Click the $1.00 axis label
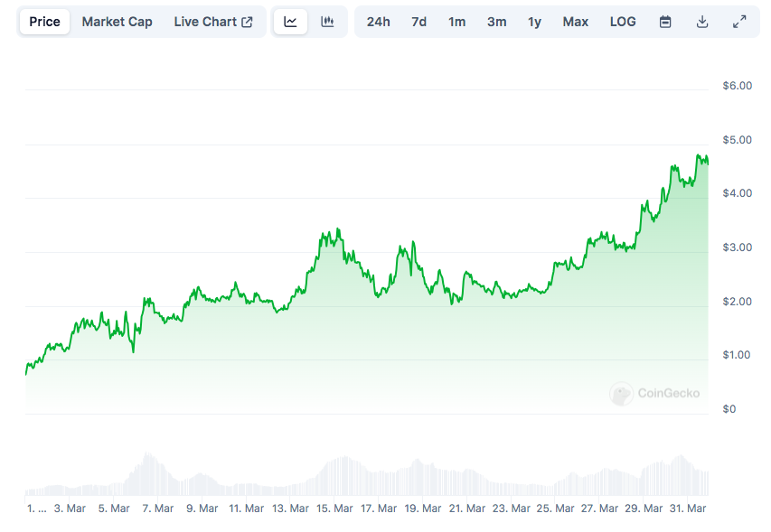The height and width of the screenshot is (532, 771). pos(737,355)
